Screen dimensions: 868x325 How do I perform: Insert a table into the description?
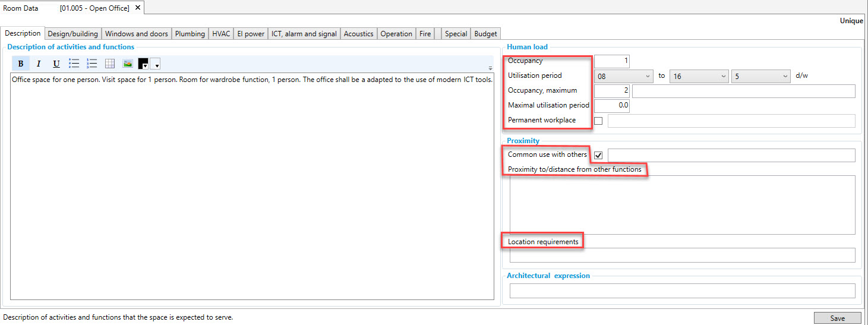click(110, 64)
